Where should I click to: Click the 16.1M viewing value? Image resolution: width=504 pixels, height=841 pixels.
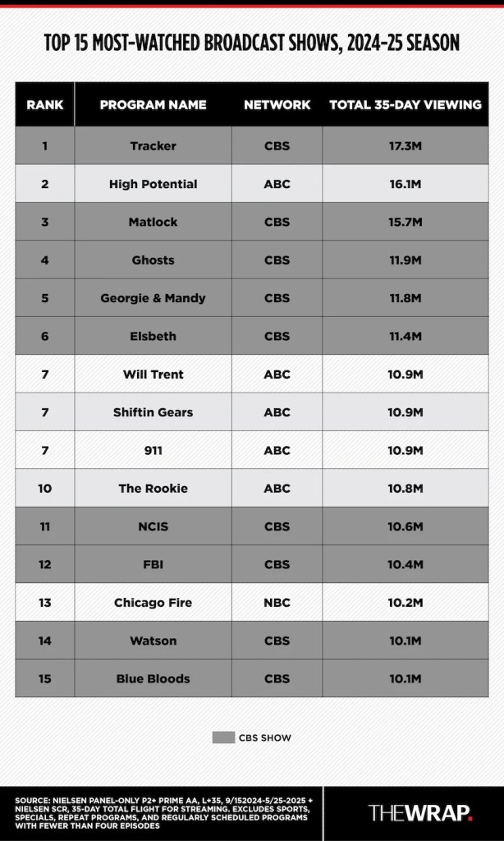coord(405,184)
